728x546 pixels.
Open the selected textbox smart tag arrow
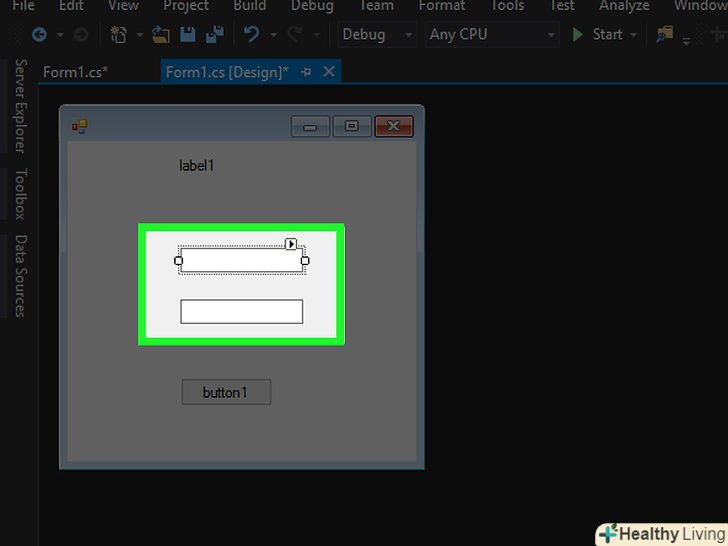[291, 244]
